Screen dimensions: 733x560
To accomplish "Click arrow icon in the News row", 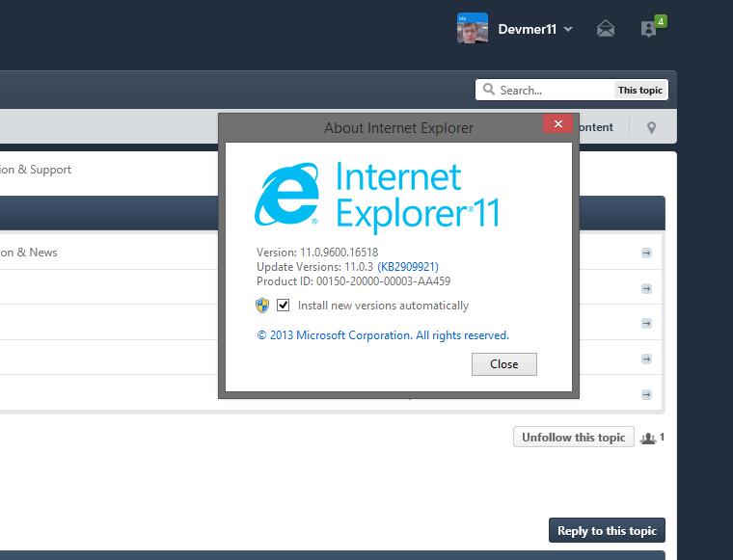I will tap(646, 253).
